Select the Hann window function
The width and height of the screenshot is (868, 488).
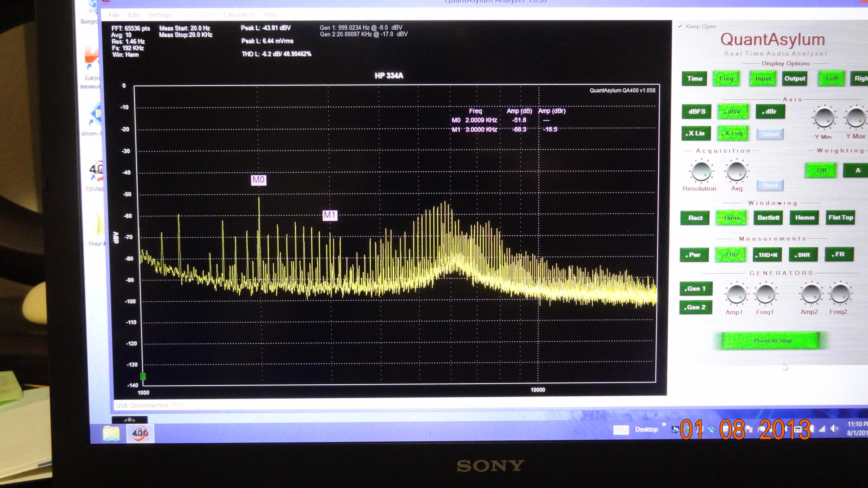(732, 218)
